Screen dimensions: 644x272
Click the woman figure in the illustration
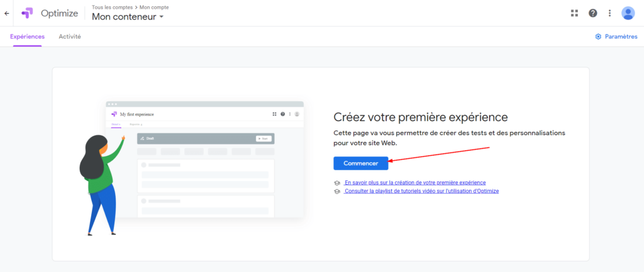coord(99,182)
